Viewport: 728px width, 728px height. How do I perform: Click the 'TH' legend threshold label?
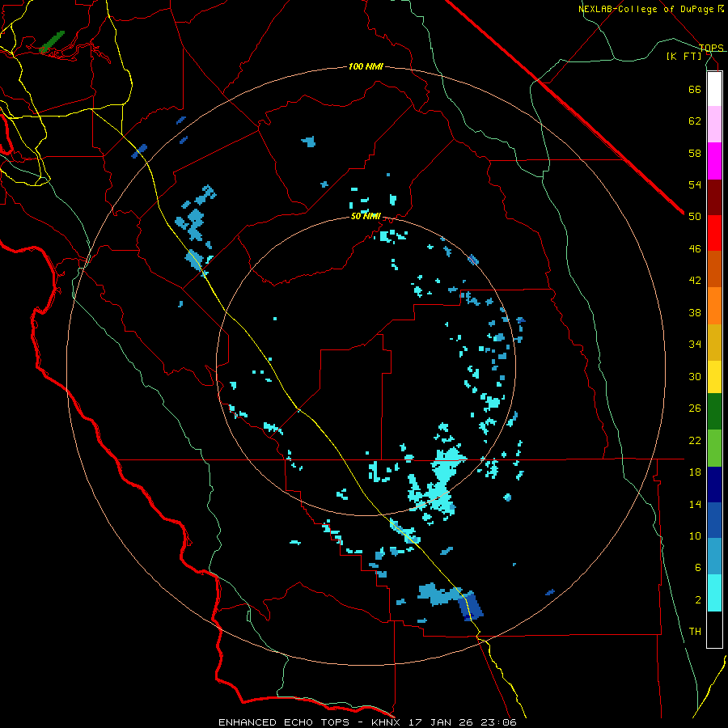695,632
